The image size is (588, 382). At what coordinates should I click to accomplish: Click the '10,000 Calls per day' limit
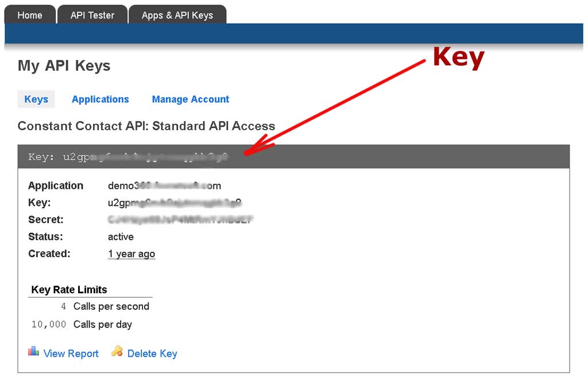82,324
